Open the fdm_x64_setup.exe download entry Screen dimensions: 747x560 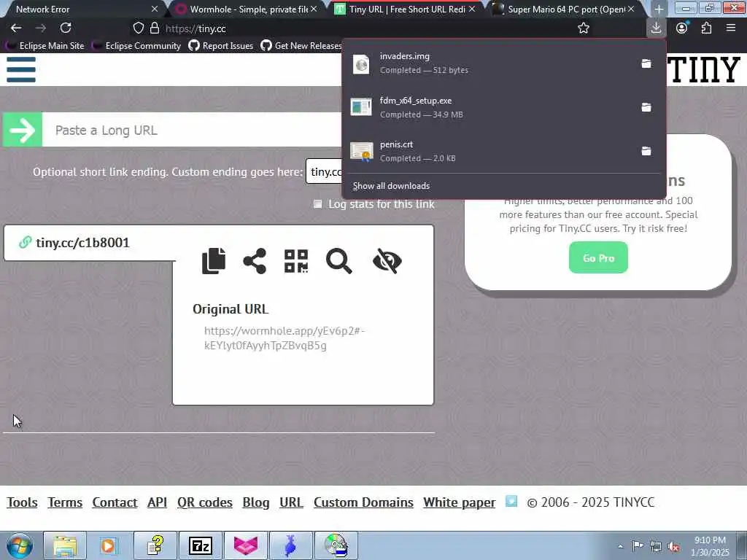(x=491, y=107)
